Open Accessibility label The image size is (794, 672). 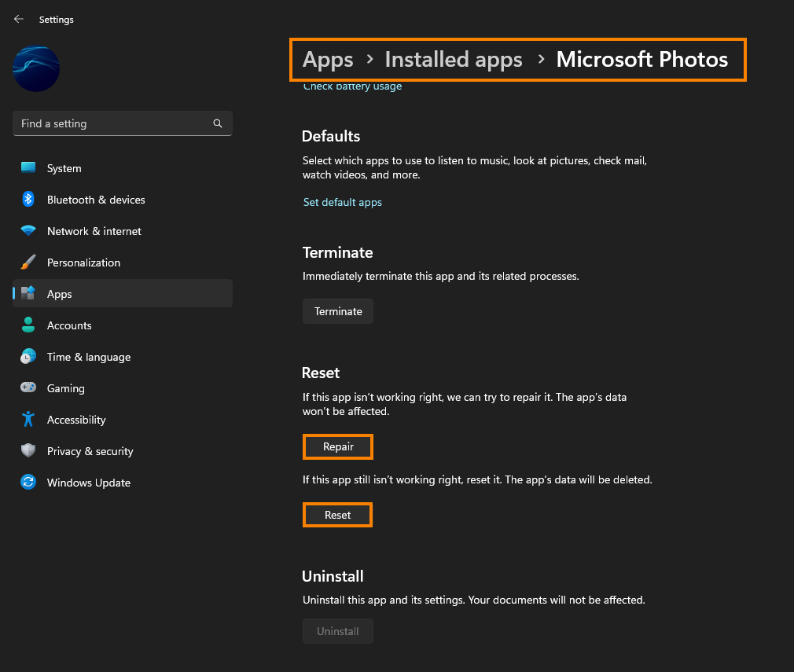click(76, 420)
